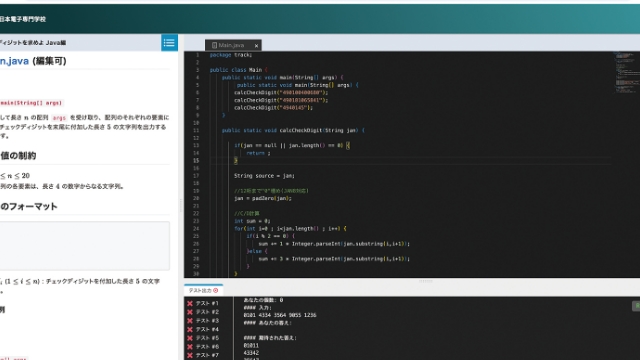The width and height of the screenshot is (640, 360).
Task: Click the sum += 3 * Integer.parseInt line
Action: [334, 259]
